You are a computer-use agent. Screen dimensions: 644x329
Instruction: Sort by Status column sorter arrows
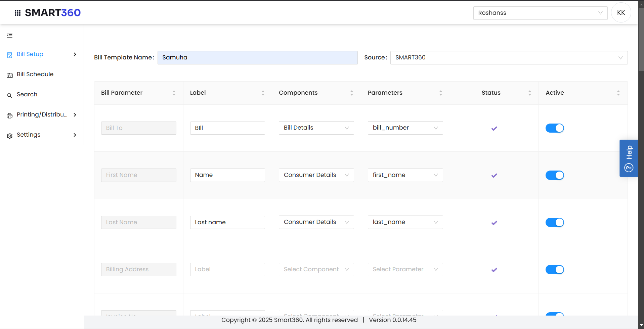click(530, 93)
